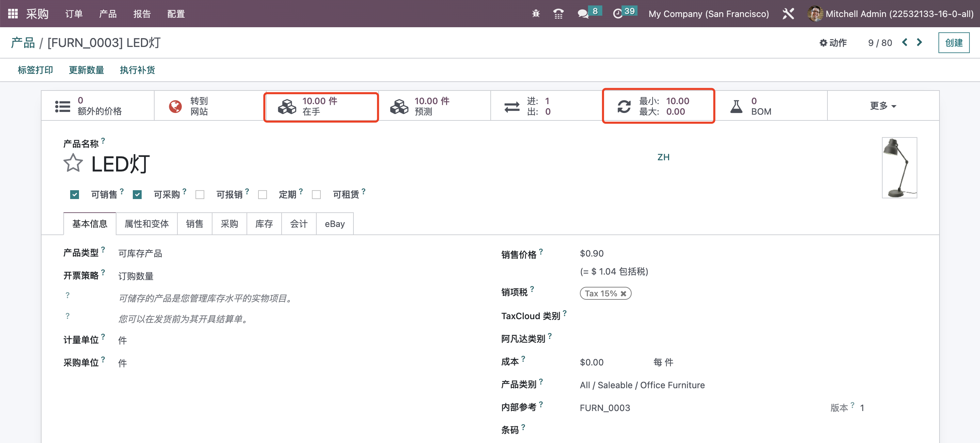Viewport: 980px width, 443px height.
Task: Click FURN_0003 internal reference value
Action: click(605, 408)
